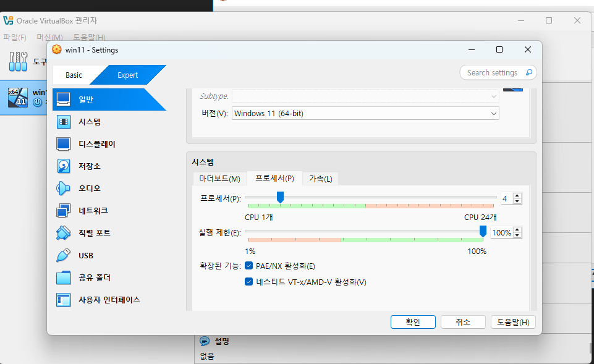Confirm settings with the 확인 button
Viewport: 594px width, 364px height.
click(x=413, y=322)
